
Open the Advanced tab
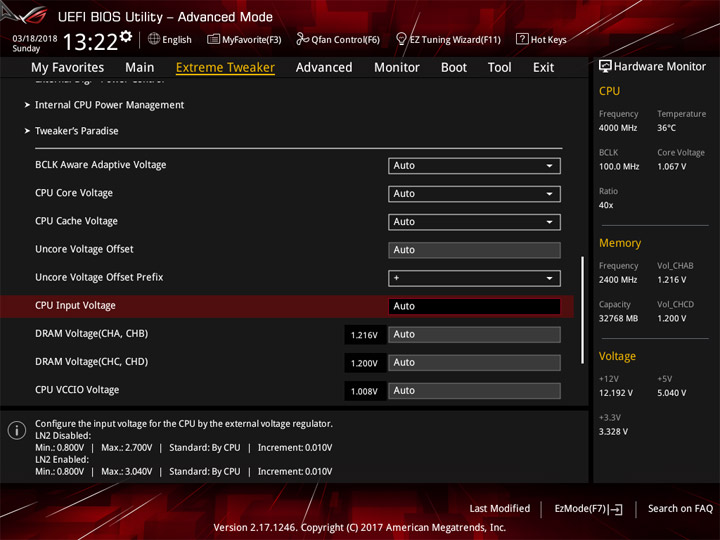(x=324, y=68)
